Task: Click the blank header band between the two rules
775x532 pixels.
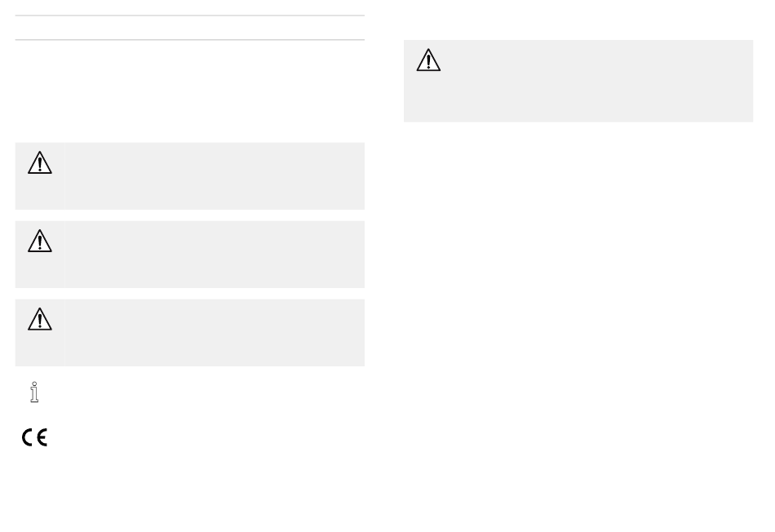Action: [x=190, y=28]
